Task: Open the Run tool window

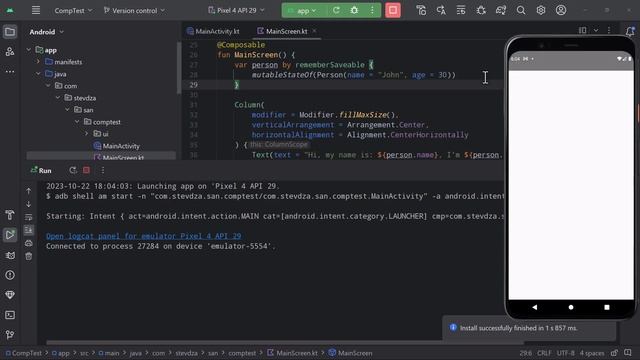Action: tap(10, 235)
